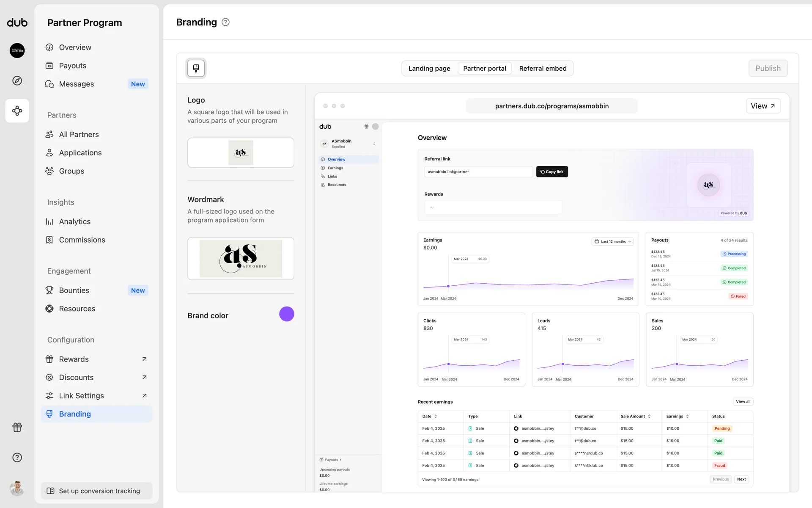Open the purple Brand color swatch

pyautogui.click(x=286, y=314)
